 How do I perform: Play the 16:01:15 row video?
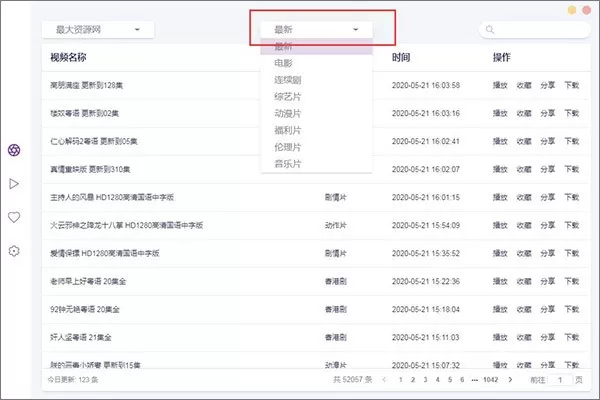pos(500,197)
